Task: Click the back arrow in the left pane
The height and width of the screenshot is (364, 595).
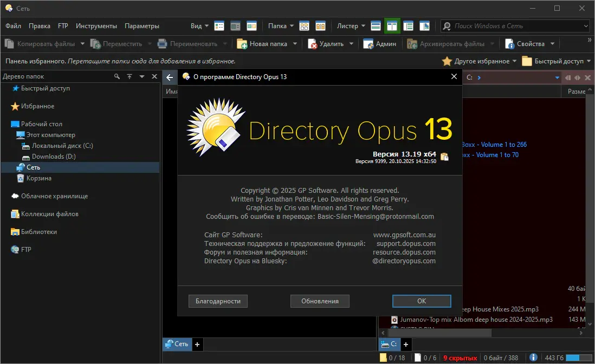Action: point(170,77)
